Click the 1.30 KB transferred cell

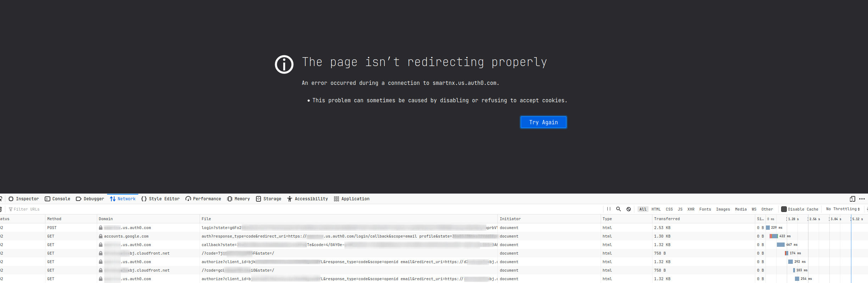click(703, 236)
